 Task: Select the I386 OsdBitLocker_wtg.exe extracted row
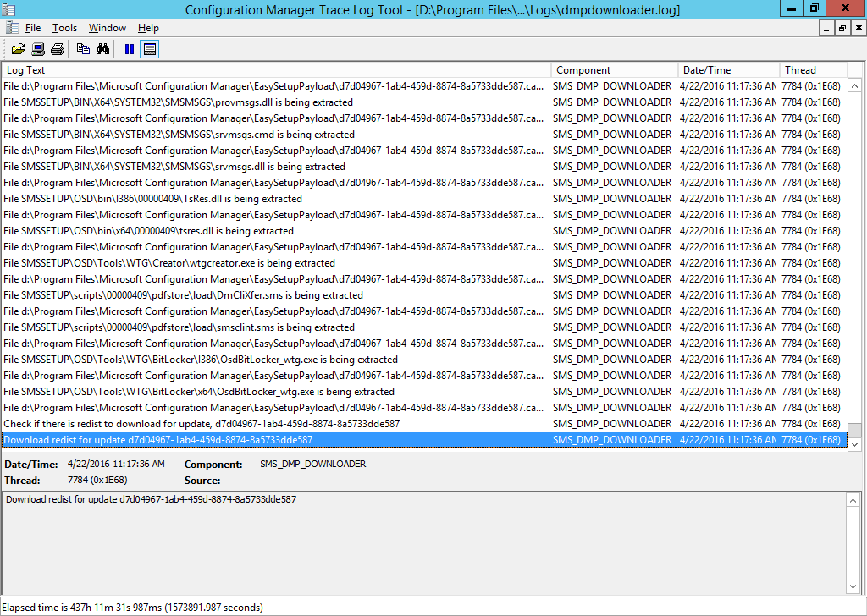point(425,359)
